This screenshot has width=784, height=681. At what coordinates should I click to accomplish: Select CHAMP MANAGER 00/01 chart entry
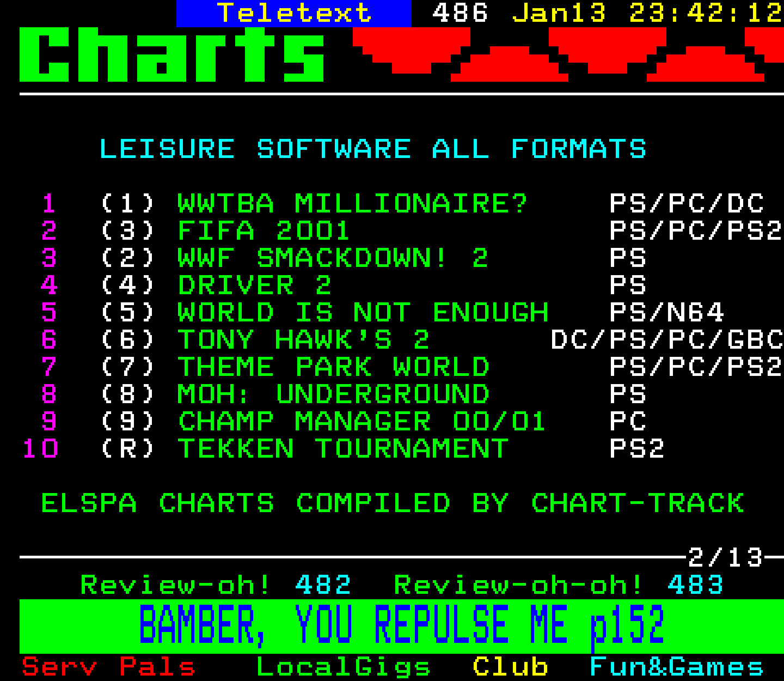click(362, 422)
